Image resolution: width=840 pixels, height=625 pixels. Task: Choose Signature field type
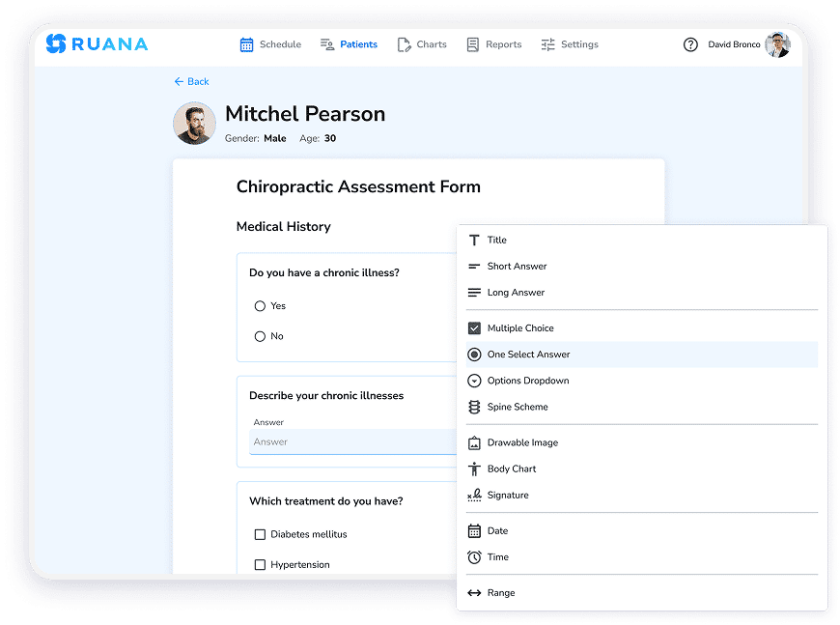pyautogui.click(x=642, y=495)
